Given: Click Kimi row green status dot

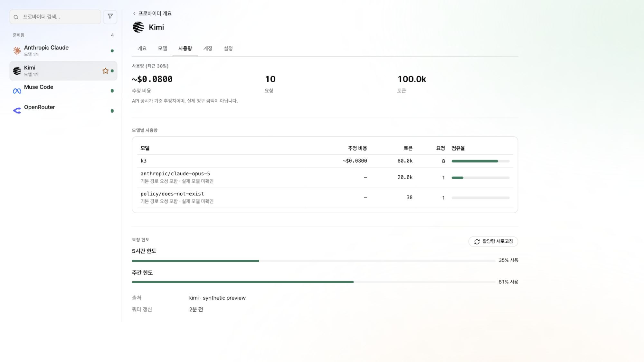Looking at the screenshot, I should [112, 71].
